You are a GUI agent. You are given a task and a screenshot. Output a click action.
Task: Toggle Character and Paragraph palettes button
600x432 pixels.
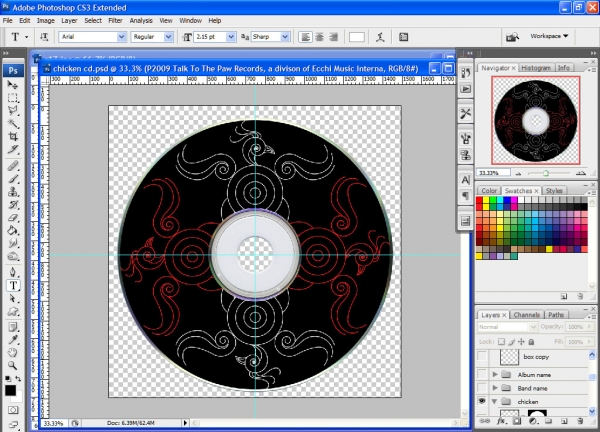click(x=403, y=37)
